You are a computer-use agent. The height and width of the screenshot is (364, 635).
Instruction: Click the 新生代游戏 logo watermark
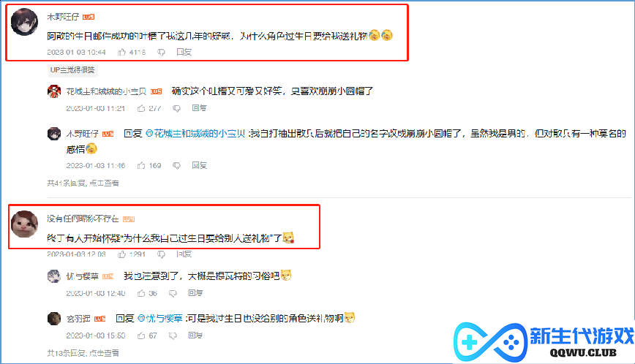point(544,342)
